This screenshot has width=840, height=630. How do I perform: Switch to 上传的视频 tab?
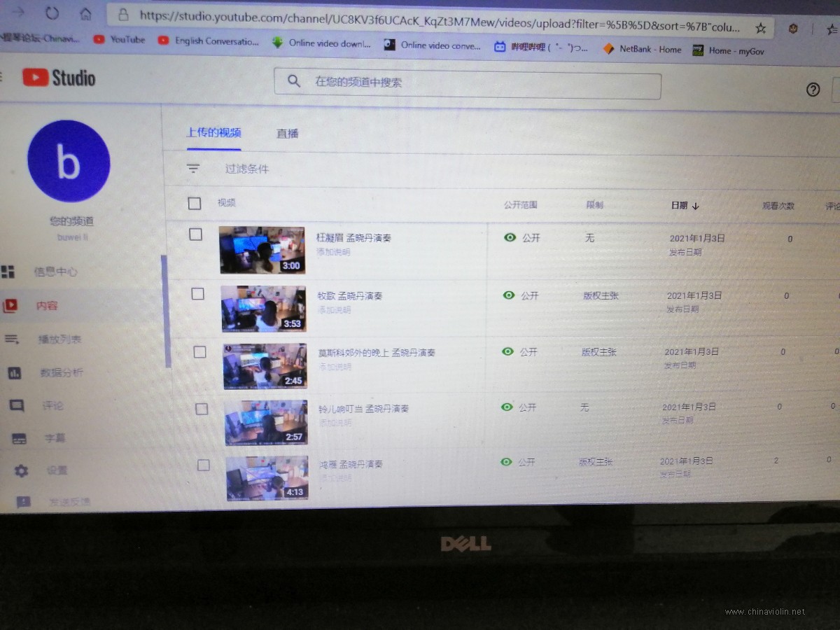pyautogui.click(x=213, y=132)
